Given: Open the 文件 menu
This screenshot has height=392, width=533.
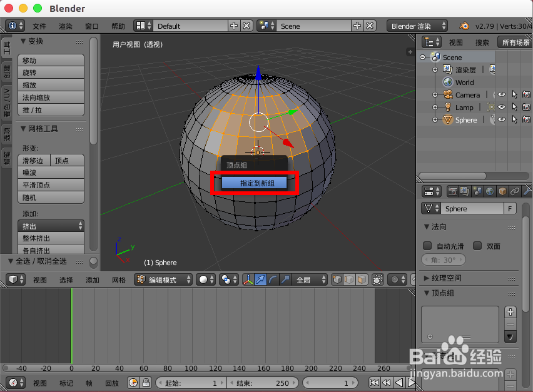Looking at the screenshot, I should (x=39, y=26).
